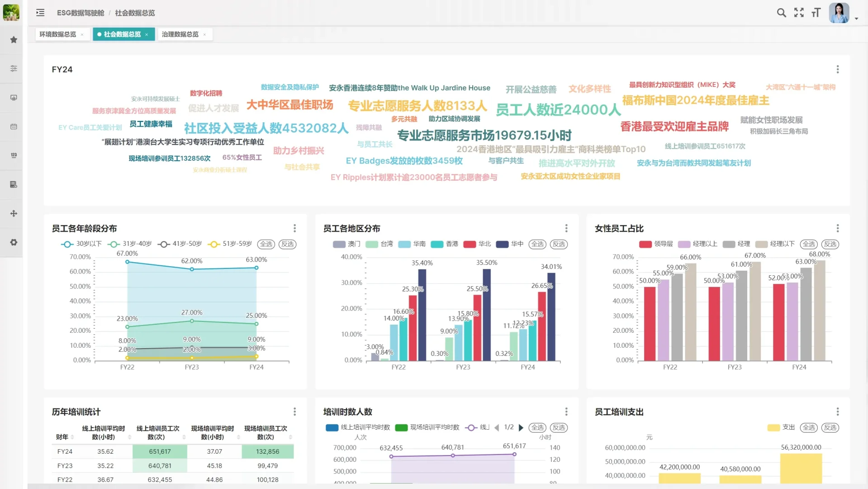
Task: Toggle the 现场培训平均时数 legend item
Action: pyautogui.click(x=427, y=427)
